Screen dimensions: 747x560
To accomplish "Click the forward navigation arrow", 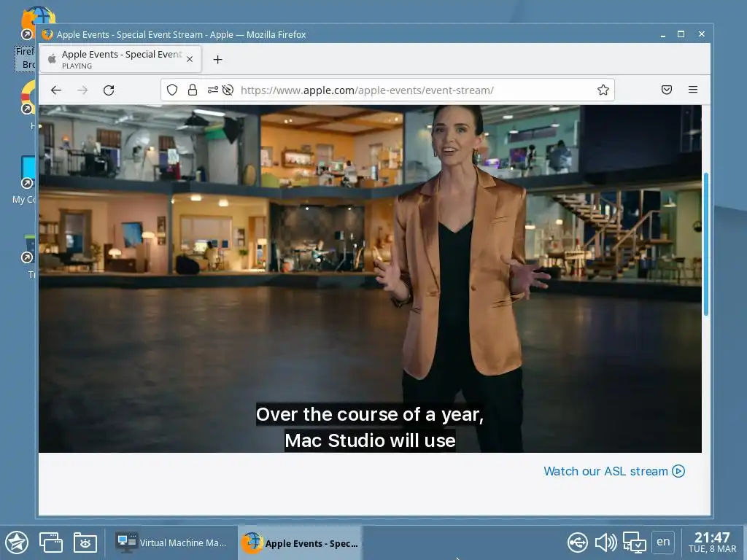I will pyautogui.click(x=82, y=90).
